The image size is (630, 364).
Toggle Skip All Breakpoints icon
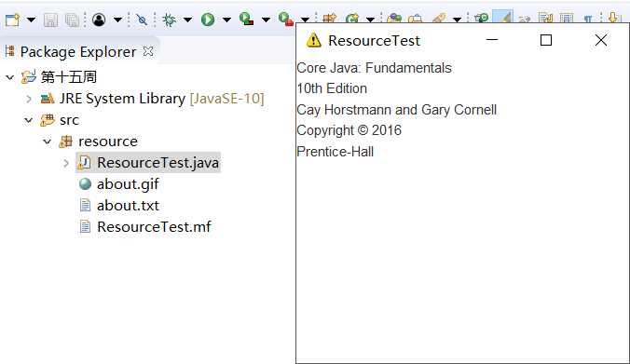[x=142, y=20]
